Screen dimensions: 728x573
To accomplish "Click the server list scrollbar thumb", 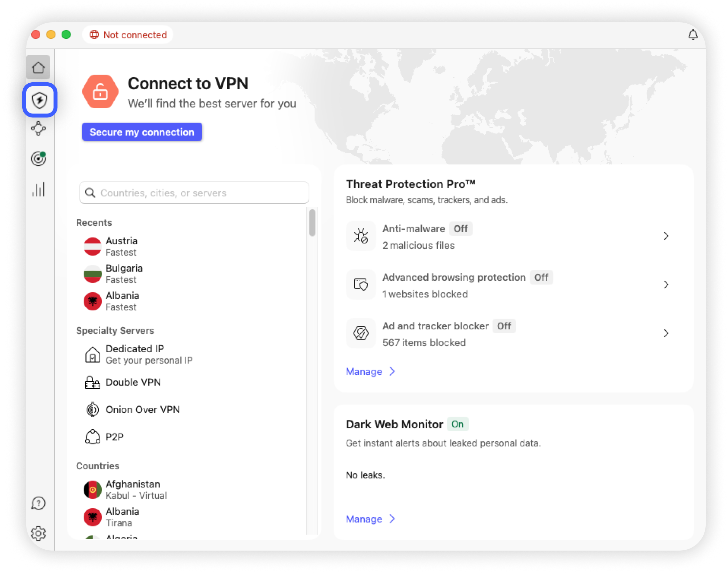I will 312,222.
